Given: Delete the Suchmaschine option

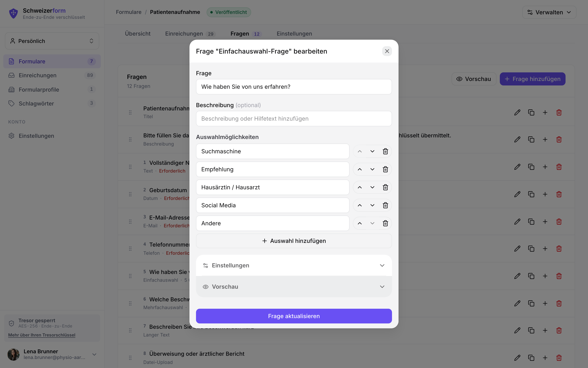Looking at the screenshot, I should 385,151.
